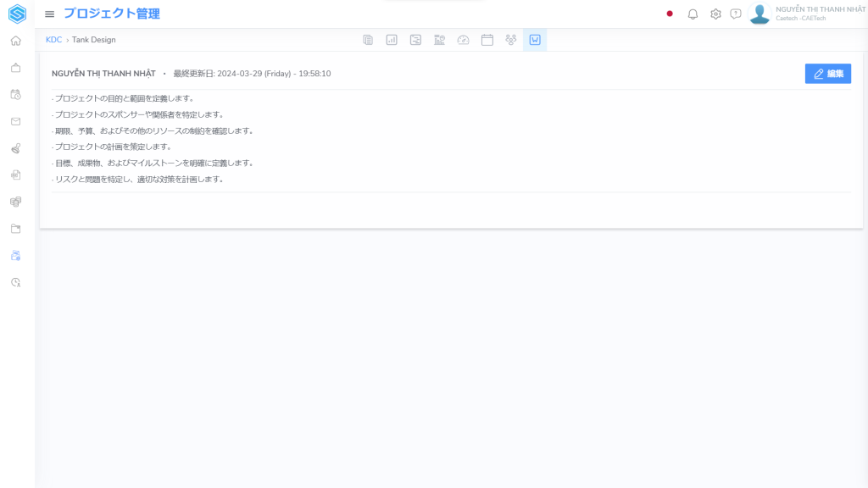Click the KDC breadcrumb link
The width and height of the screenshot is (868, 488).
(x=53, y=40)
